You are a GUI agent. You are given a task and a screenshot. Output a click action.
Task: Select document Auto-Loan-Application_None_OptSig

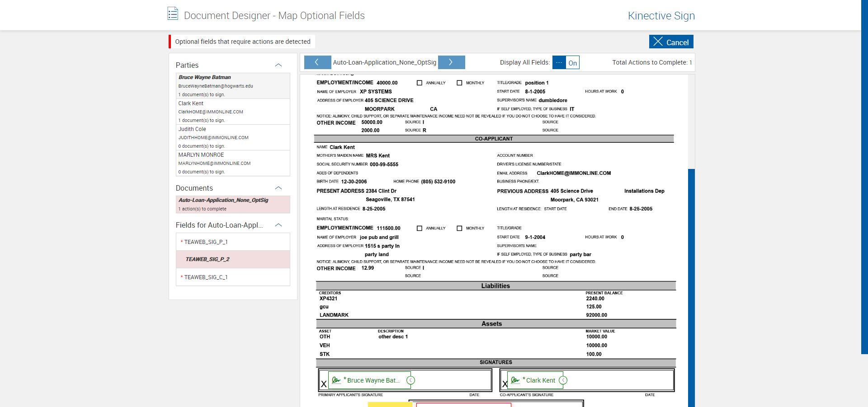(233, 204)
